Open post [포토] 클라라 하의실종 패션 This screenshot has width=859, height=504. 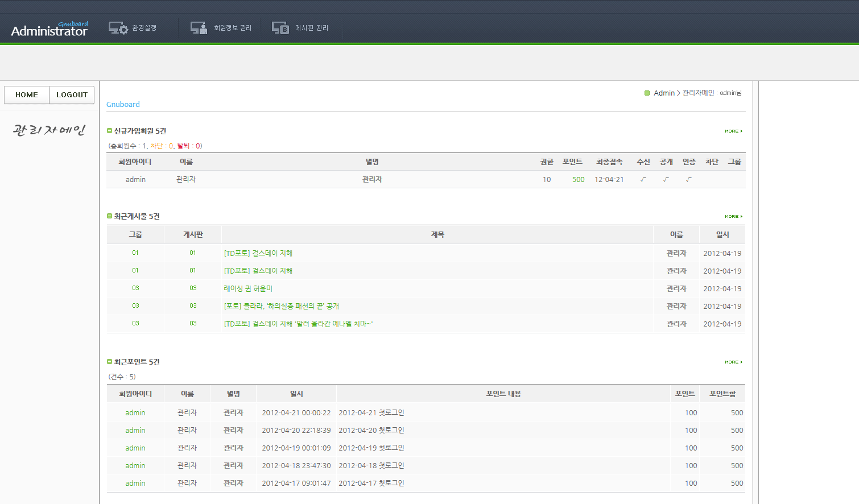pos(281,307)
